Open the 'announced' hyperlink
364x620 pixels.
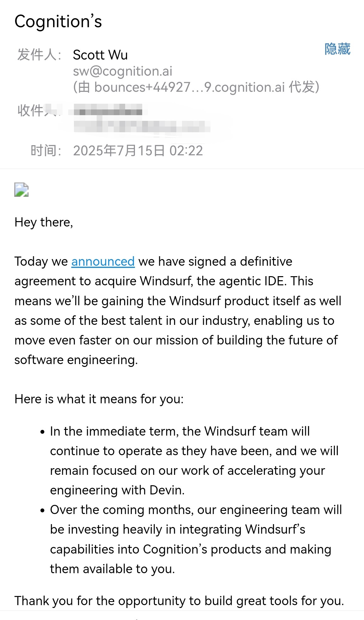tap(103, 262)
